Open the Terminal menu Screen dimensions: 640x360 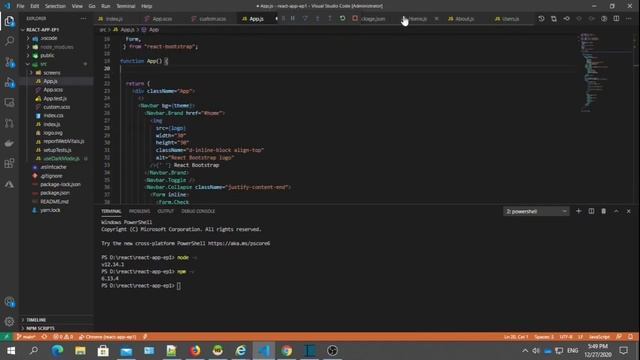point(126,6)
